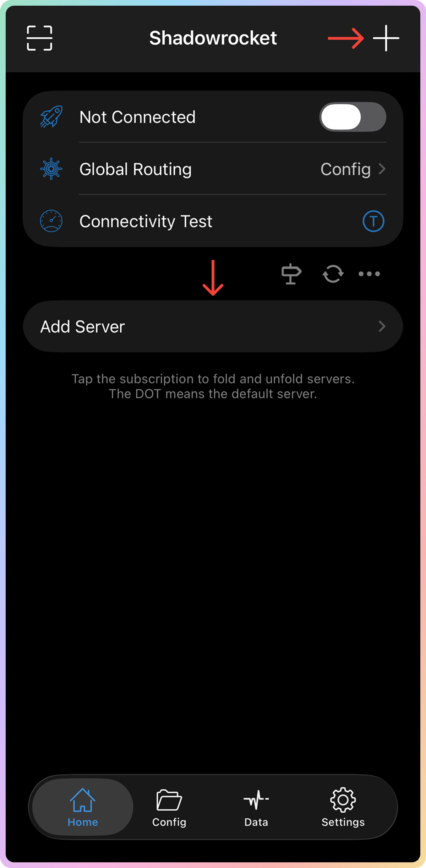The width and height of the screenshot is (426, 868).
Task: Open the Add Server row chevron
Action: (382, 326)
